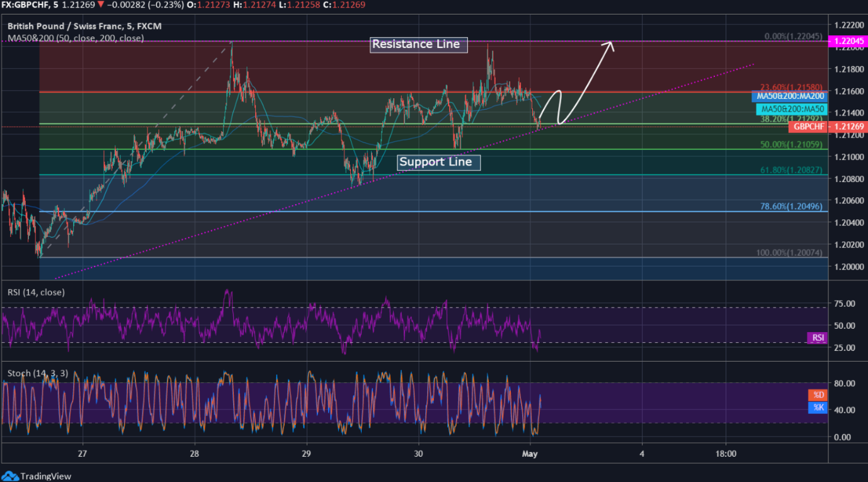Click the May date on time axis
868x482 pixels.
pos(530,453)
